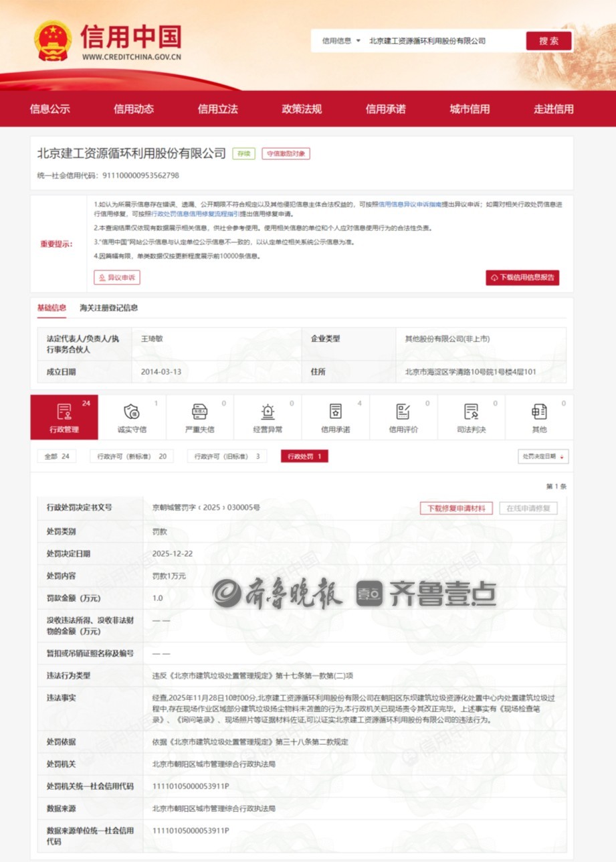Open the 处罚决定日期 sort dropdown

click(543, 456)
